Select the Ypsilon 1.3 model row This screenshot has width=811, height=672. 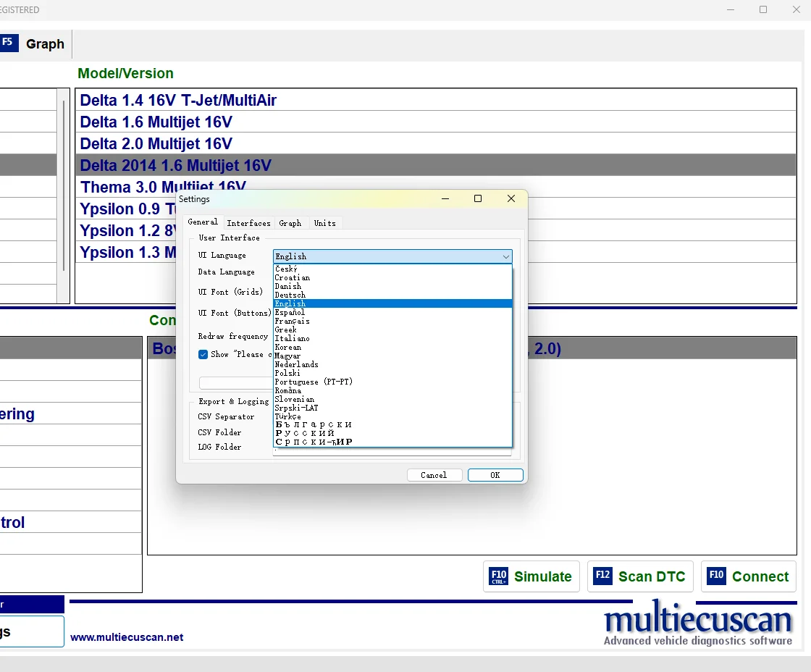126,252
